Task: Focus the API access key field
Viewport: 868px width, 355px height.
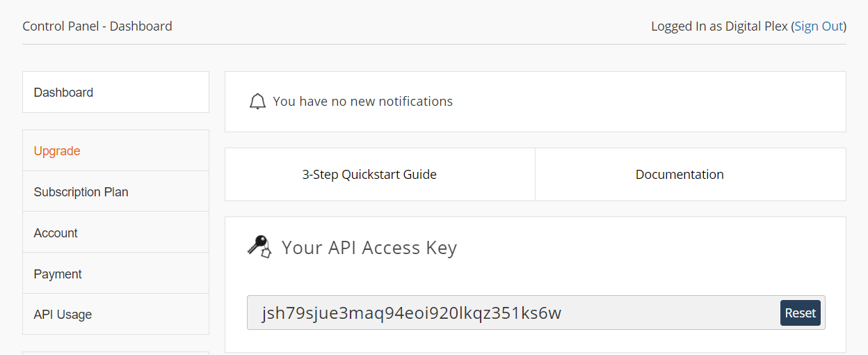Action: (x=513, y=313)
